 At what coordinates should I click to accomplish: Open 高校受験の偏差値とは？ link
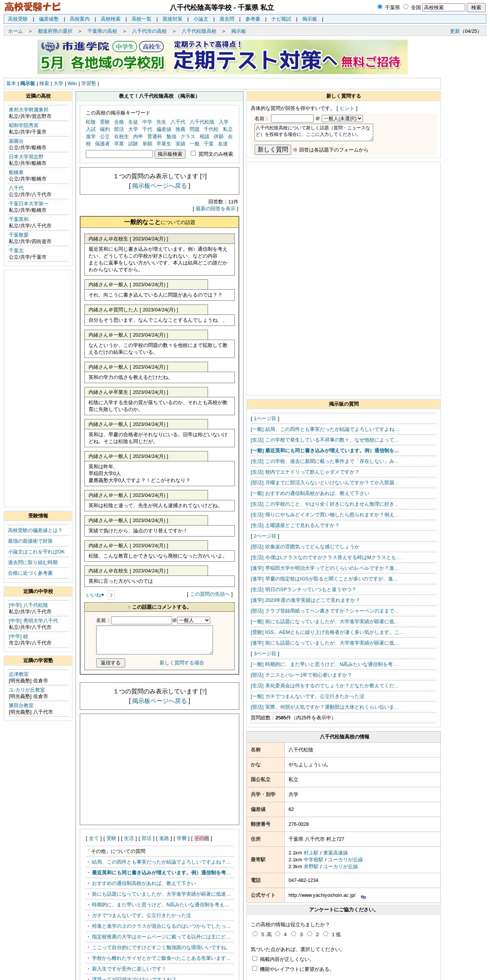(35, 530)
